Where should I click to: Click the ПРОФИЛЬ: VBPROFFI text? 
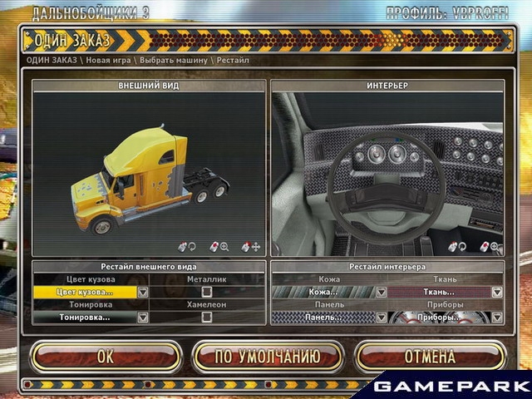447,13
